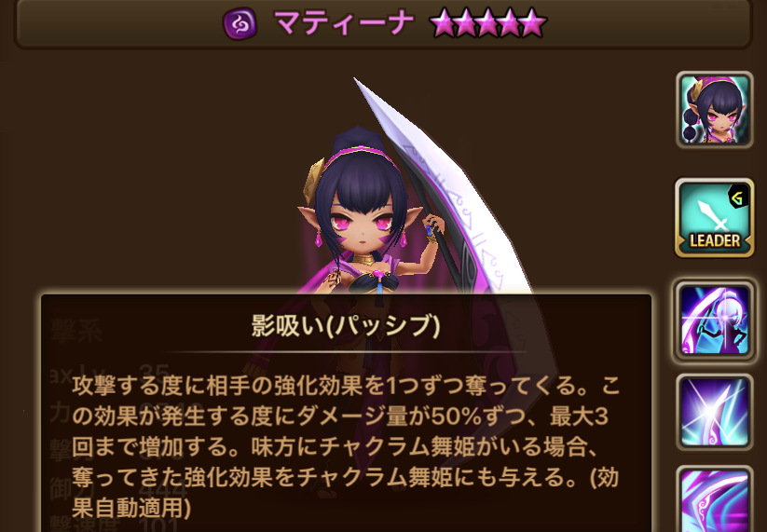The width and height of the screenshot is (767, 532).
Task: Click the (効果自動適用) text at description end
Action: click(x=346, y=494)
